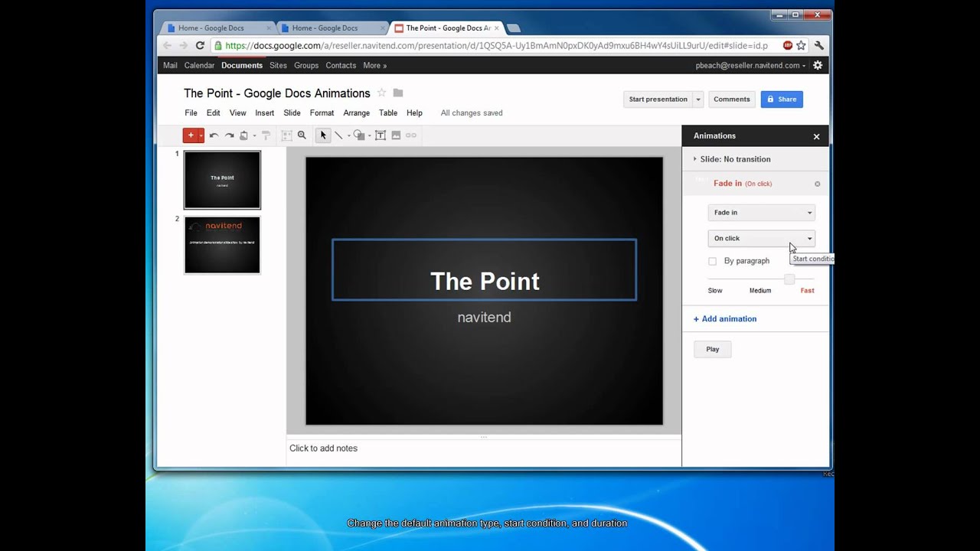Open the new slide layout dropdown arrow
Image resolution: width=980 pixels, height=551 pixels.
201,135
